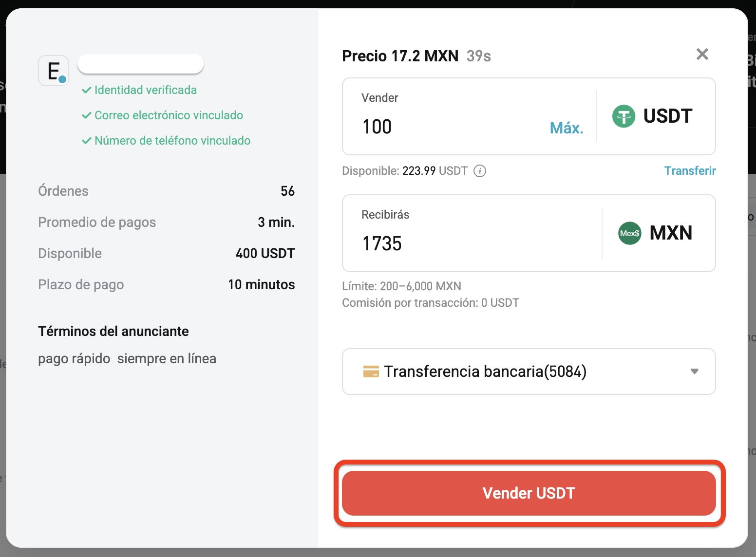Open the USDT currency selector
The width and height of the screenshot is (756, 557).
[655, 116]
